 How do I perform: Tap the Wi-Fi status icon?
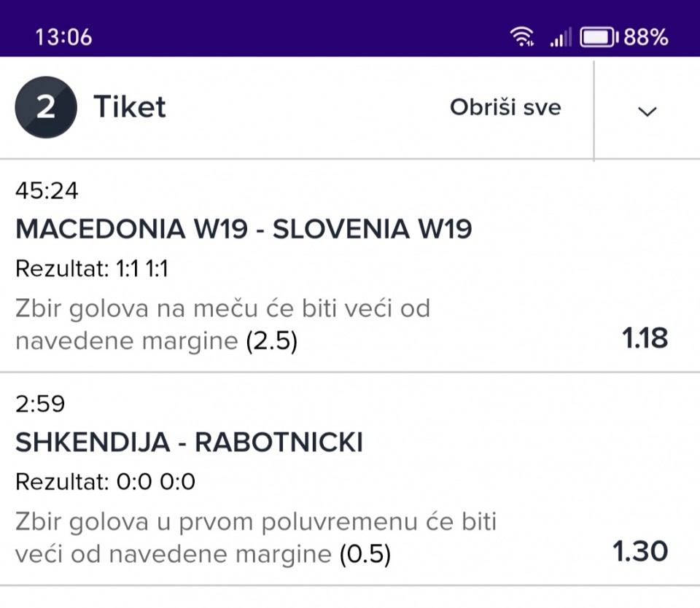[x=522, y=36]
